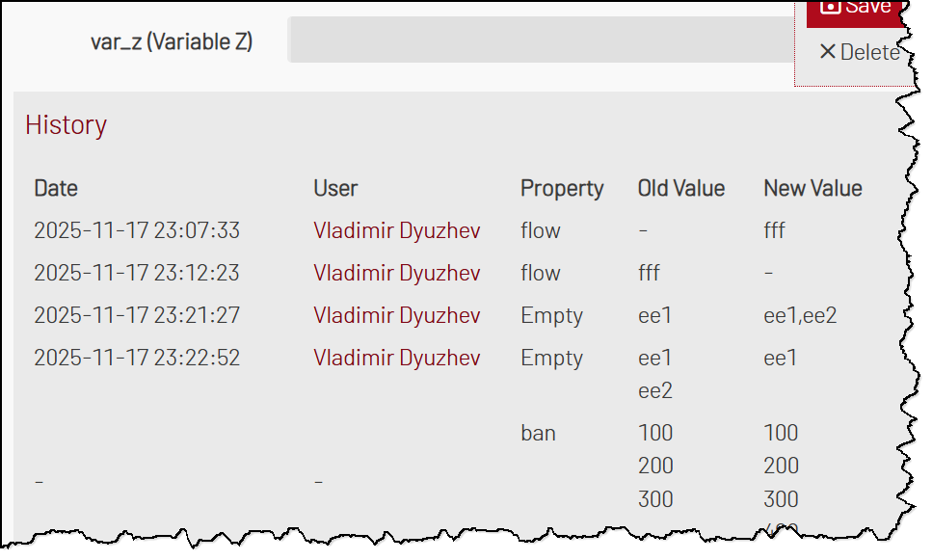
Task: Click the Save button's disk icon
Action: pyautogui.click(x=830, y=6)
